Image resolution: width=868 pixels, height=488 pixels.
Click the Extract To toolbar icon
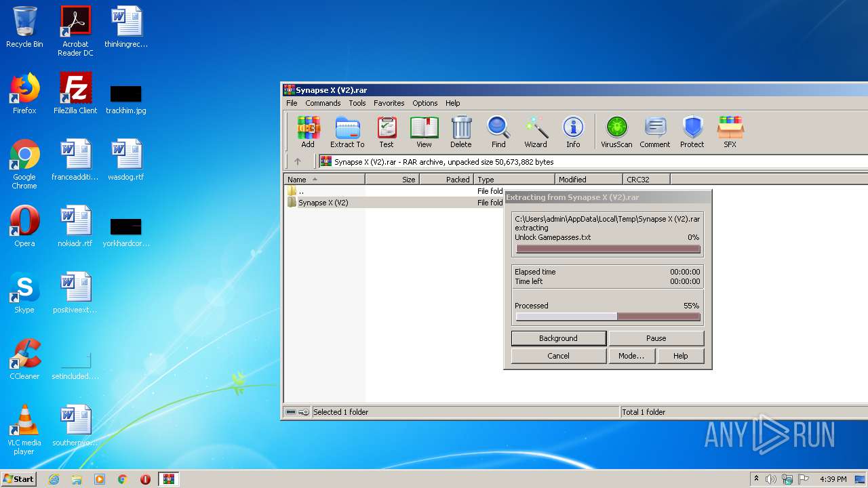click(x=347, y=131)
